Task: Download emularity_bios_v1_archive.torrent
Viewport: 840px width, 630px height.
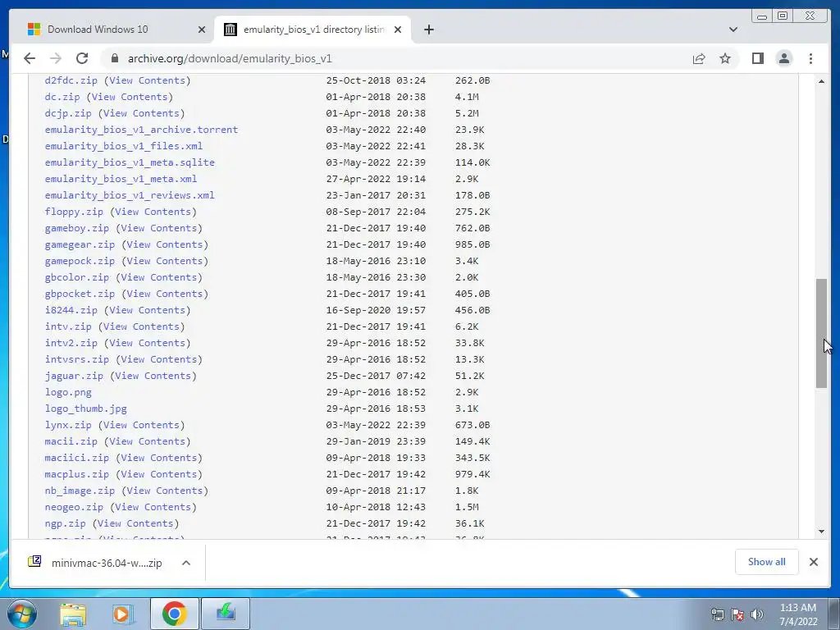Action: pos(141,130)
